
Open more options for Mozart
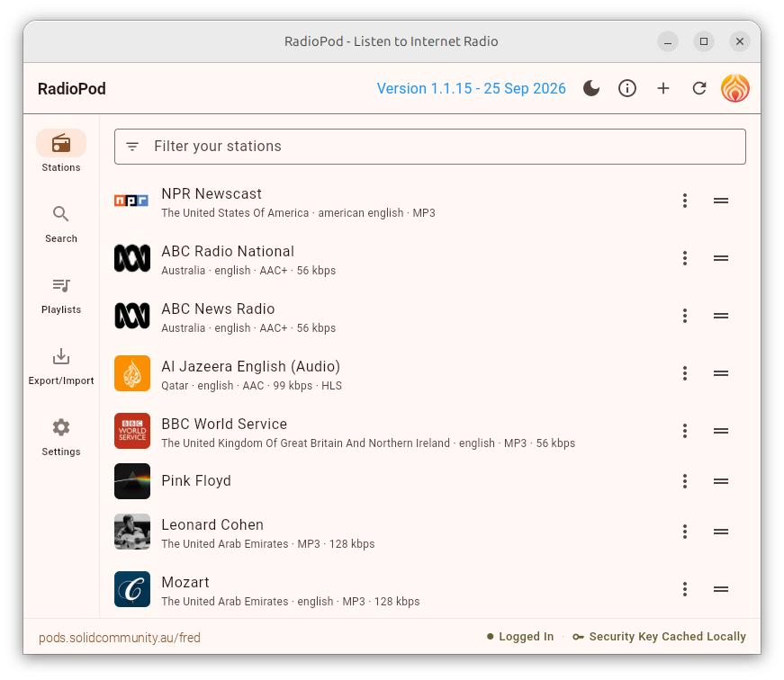685,589
